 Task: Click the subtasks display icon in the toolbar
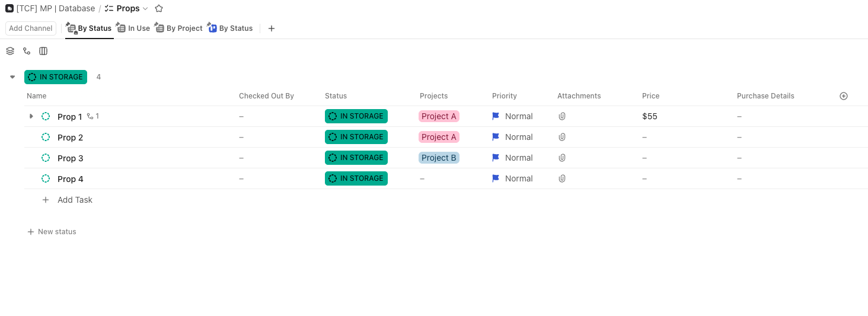point(27,51)
